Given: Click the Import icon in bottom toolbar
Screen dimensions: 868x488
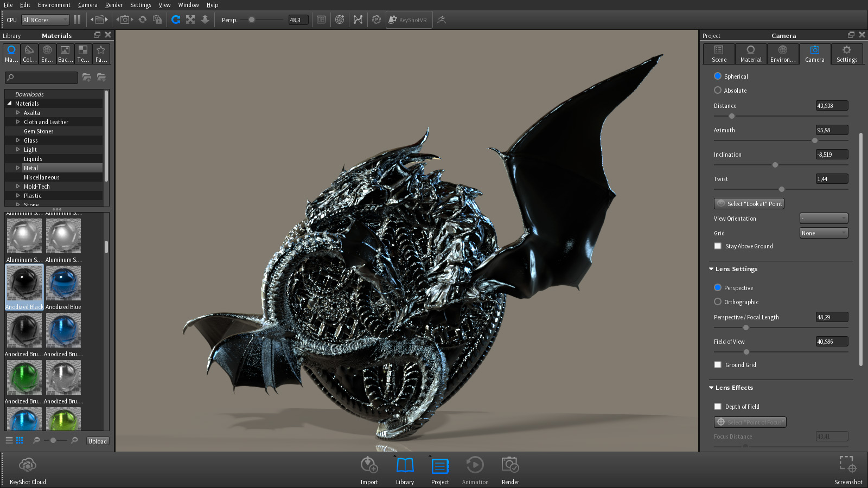Looking at the screenshot, I should pos(369,465).
